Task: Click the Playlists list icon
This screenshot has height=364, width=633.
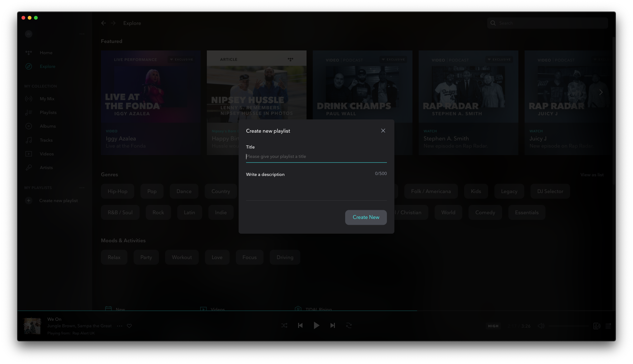Action: [x=29, y=113]
